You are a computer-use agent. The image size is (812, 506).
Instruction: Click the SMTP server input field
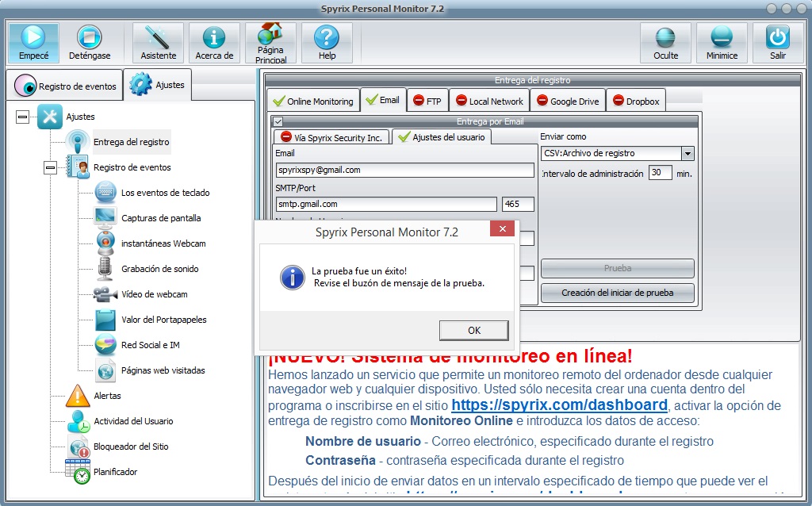click(386, 204)
